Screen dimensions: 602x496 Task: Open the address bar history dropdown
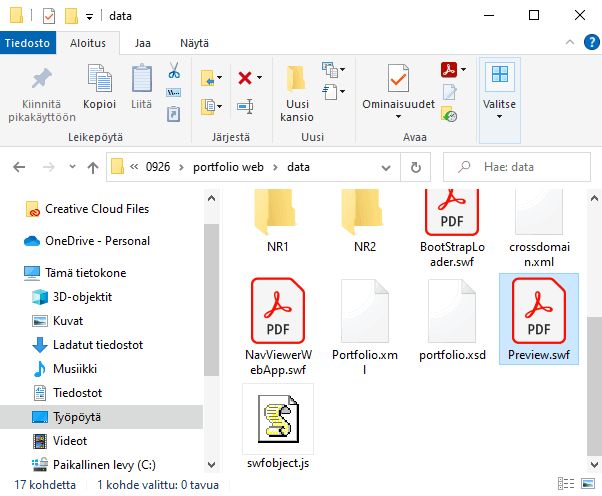point(386,167)
